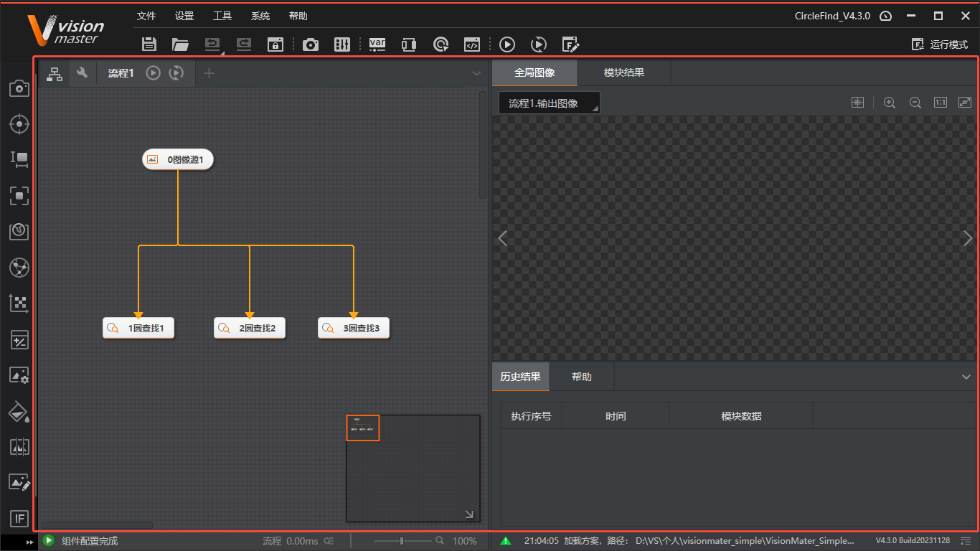Screen dimensions: 980x551
Task: Open the 文件 menu
Action: [146, 16]
